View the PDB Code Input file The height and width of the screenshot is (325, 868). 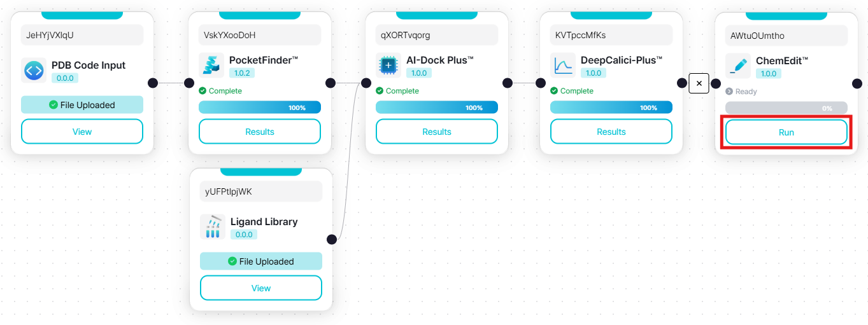coord(82,132)
